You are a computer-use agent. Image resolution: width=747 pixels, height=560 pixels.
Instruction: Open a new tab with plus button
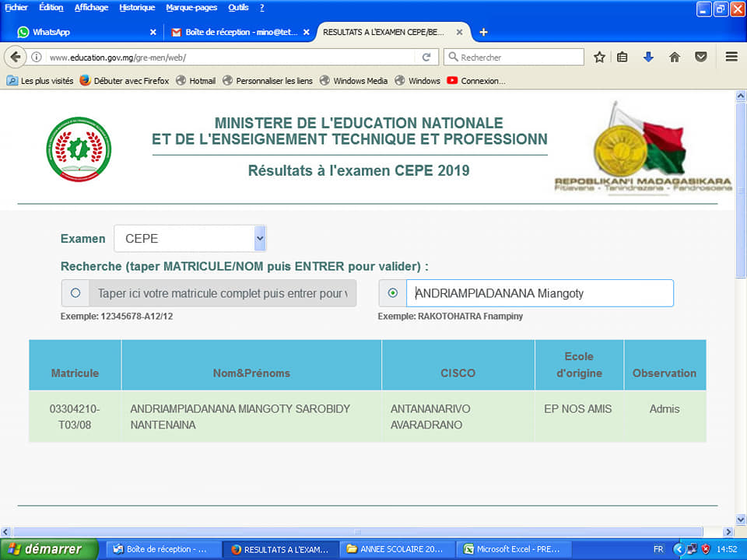coord(483,32)
